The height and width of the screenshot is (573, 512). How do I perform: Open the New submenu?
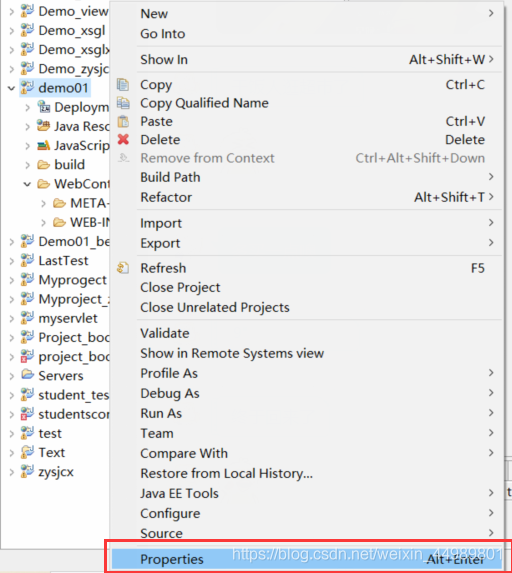(x=307, y=14)
